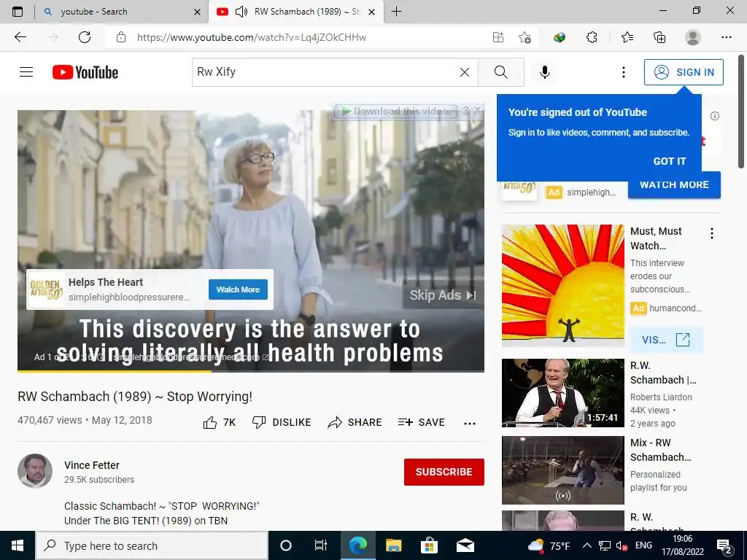The height and width of the screenshot is (560, 747).
Task: Click the taskbar search box
Action: point(152,545)
